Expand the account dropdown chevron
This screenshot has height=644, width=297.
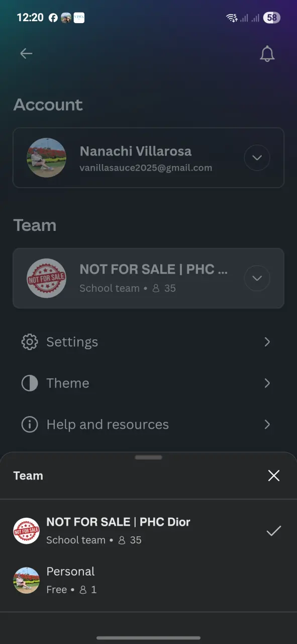tap(257, 158)
